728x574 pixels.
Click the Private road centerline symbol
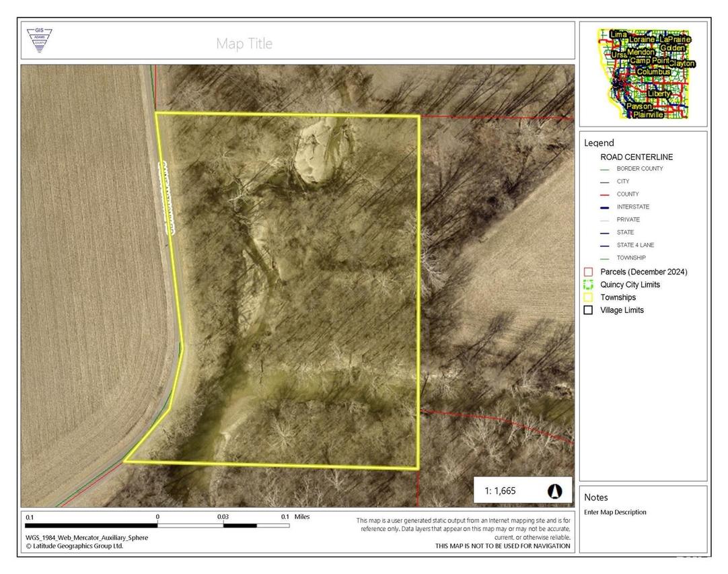click(604, 219)
